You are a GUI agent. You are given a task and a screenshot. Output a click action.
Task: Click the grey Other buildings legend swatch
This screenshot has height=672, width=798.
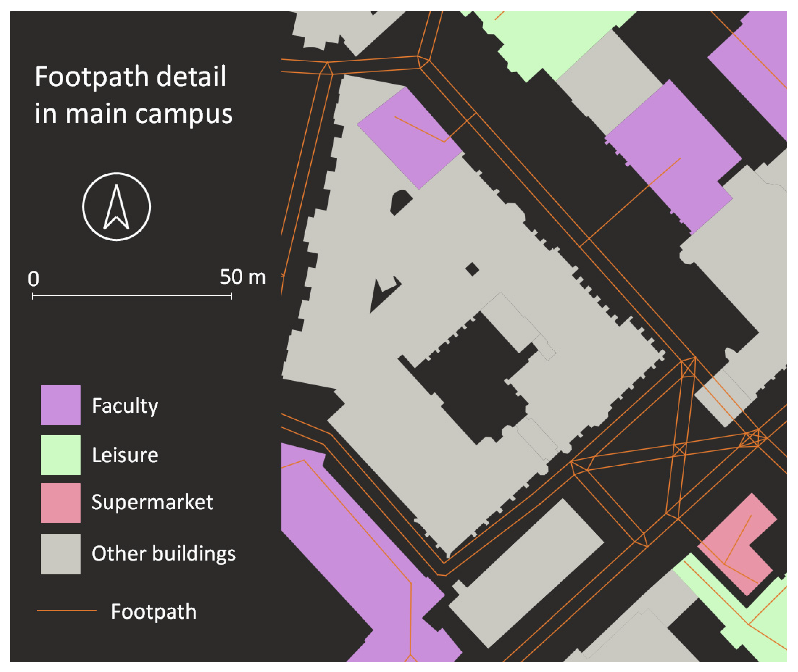[60, 553]
